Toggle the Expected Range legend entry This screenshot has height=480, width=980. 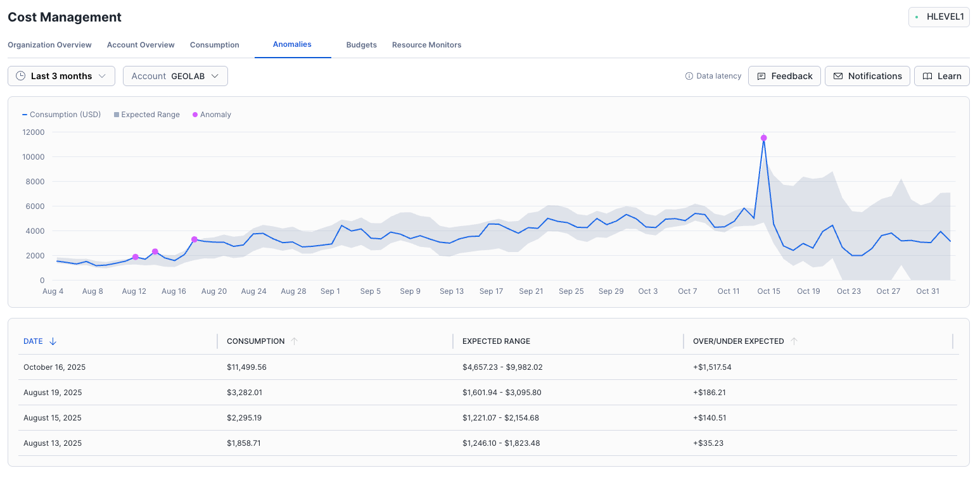pyautogui.click(x=146, y=115)
